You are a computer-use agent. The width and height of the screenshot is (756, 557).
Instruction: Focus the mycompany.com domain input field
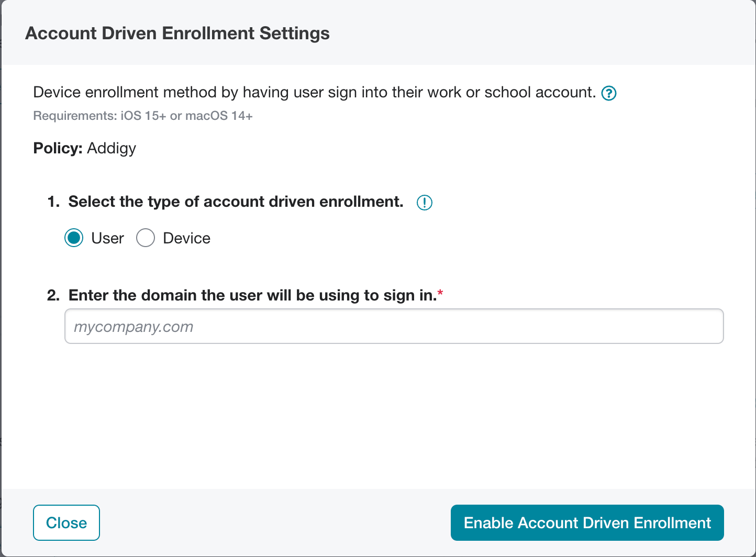(x=394, y=327)
